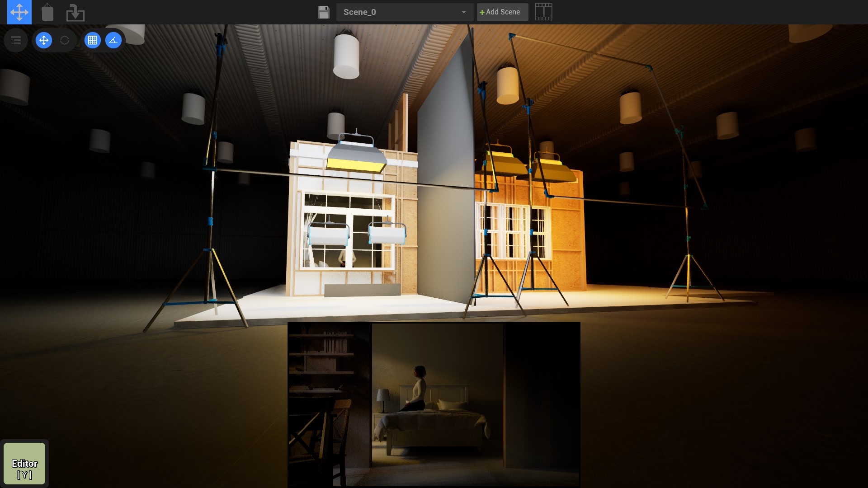Click the import tray icon

[x=75, y=13]
